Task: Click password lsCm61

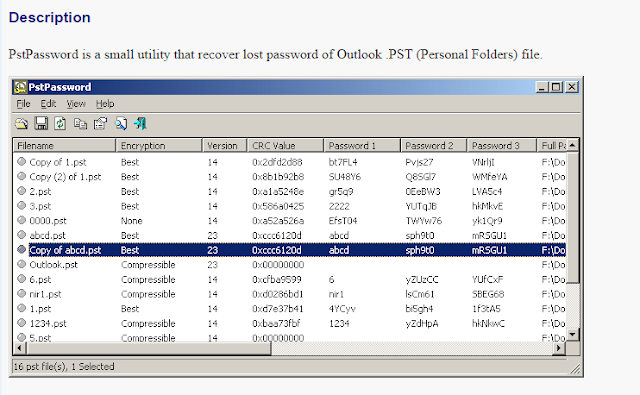Action: point(420,294)
